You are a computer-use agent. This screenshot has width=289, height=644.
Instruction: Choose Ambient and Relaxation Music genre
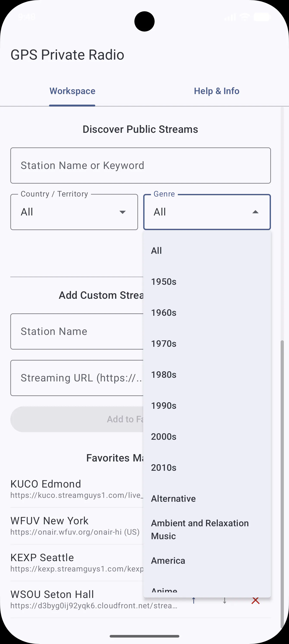[x=207, y=529]
